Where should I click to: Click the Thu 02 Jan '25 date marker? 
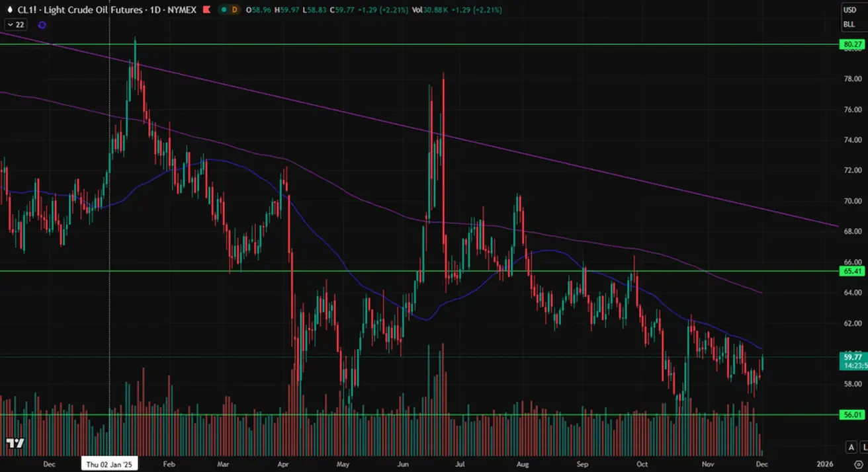click(x=110, y=464)
